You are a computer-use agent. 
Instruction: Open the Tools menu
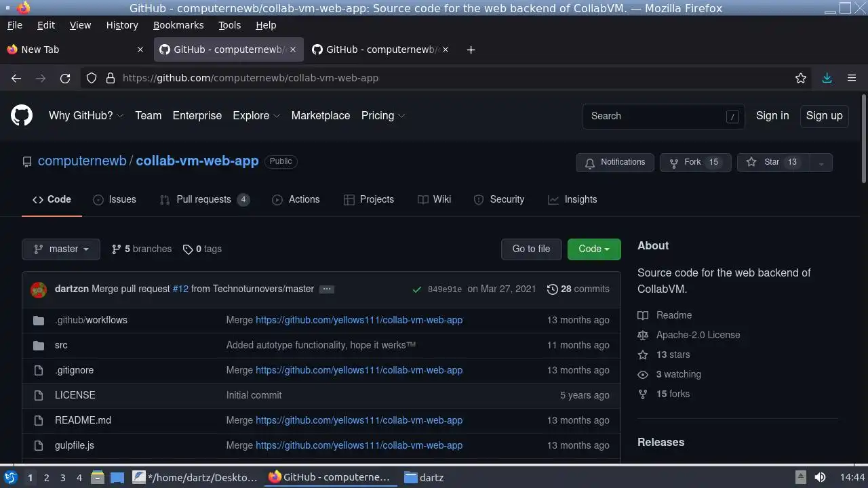coord(229,25)
